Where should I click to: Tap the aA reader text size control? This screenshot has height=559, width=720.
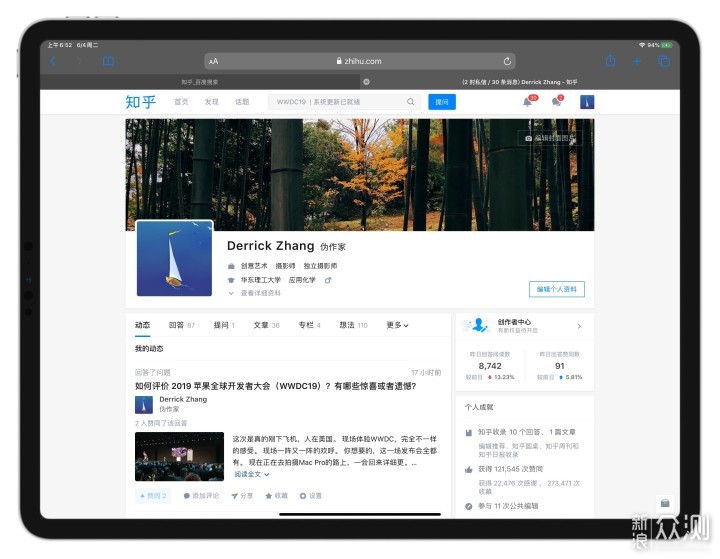tap(214, 61)
